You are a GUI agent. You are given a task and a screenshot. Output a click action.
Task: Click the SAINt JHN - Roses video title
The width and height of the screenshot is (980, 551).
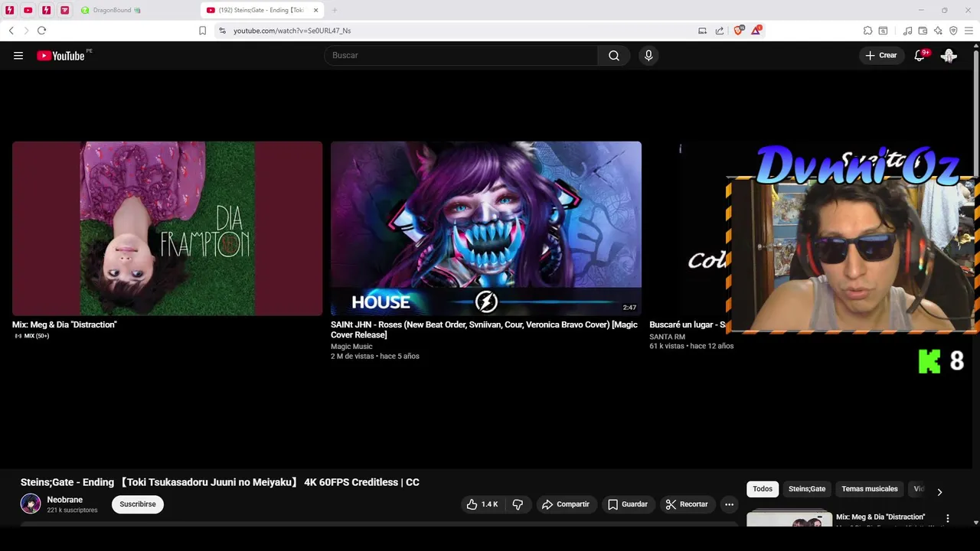click(x=484, y=330)
